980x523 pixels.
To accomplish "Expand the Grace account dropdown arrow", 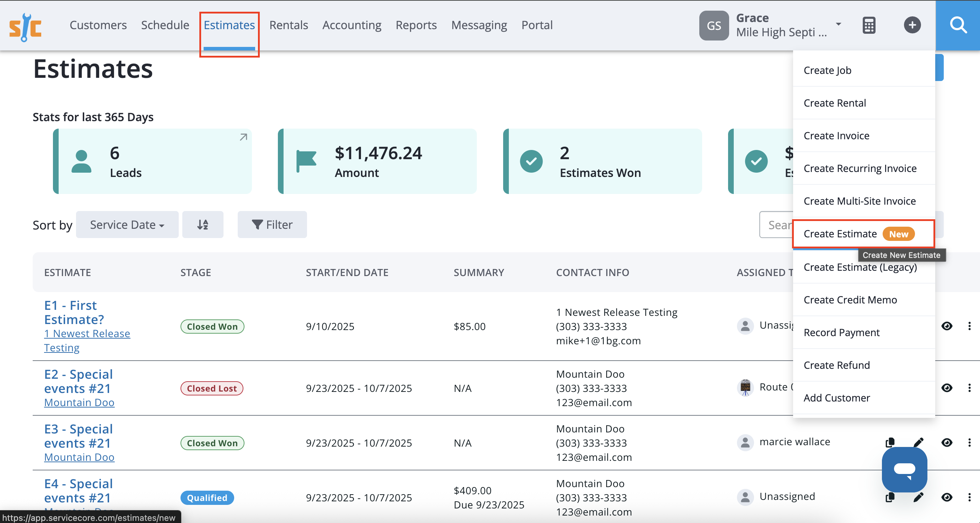I will [x=838, y=24].
